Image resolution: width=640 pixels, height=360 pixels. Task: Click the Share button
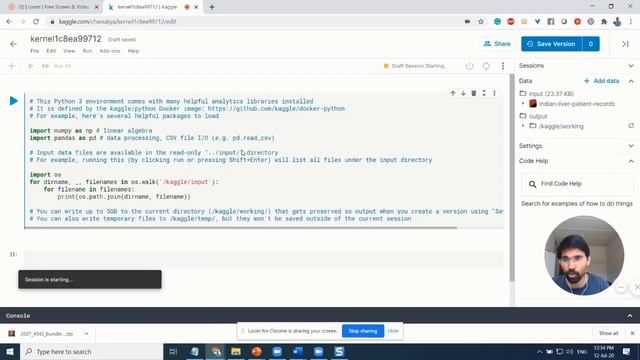[x=497, y=44]
